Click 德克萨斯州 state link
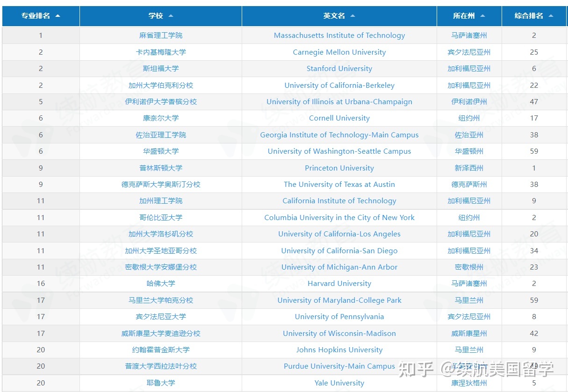 click(469, 185)
